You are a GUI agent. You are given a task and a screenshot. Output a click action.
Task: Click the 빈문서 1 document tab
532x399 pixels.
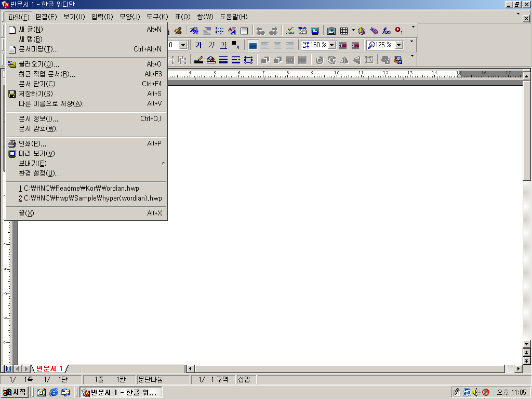[x=49, y=368]
